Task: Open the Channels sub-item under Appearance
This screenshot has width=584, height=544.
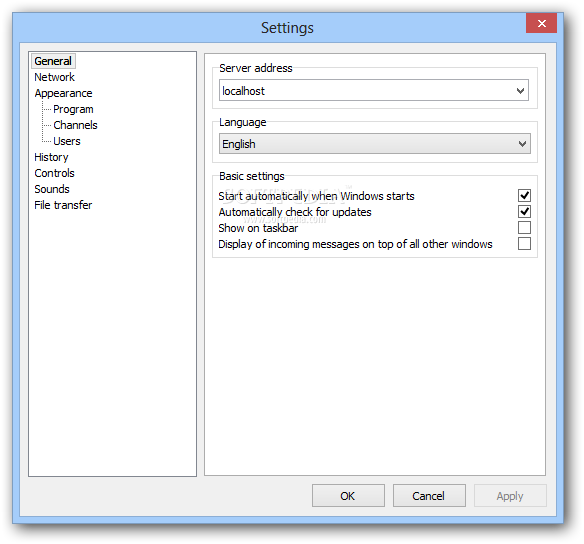Action: (75, 125)
